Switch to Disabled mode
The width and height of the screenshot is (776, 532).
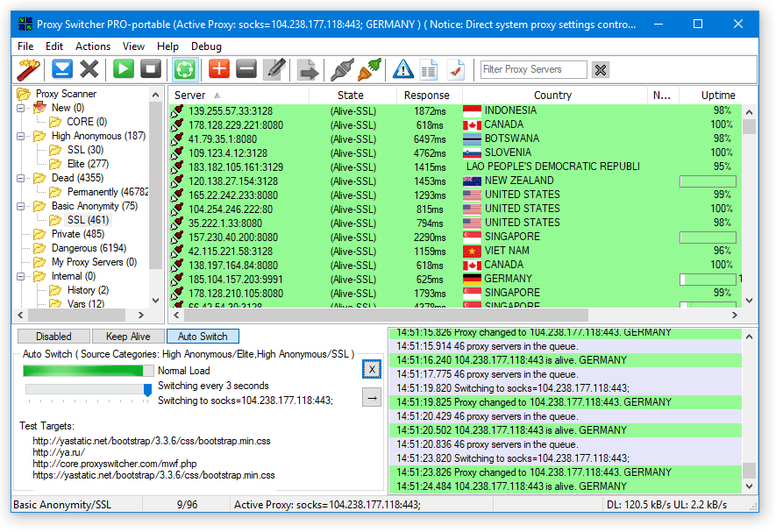pos(54,337)
